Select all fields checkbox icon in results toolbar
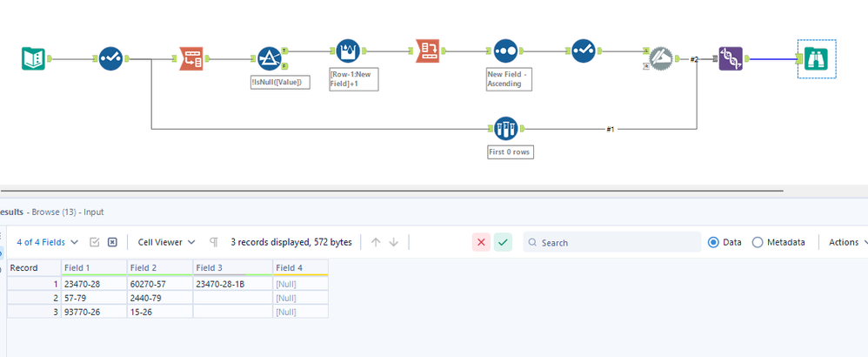The height and width of the screenshot is (357, 868). (95, 242)
